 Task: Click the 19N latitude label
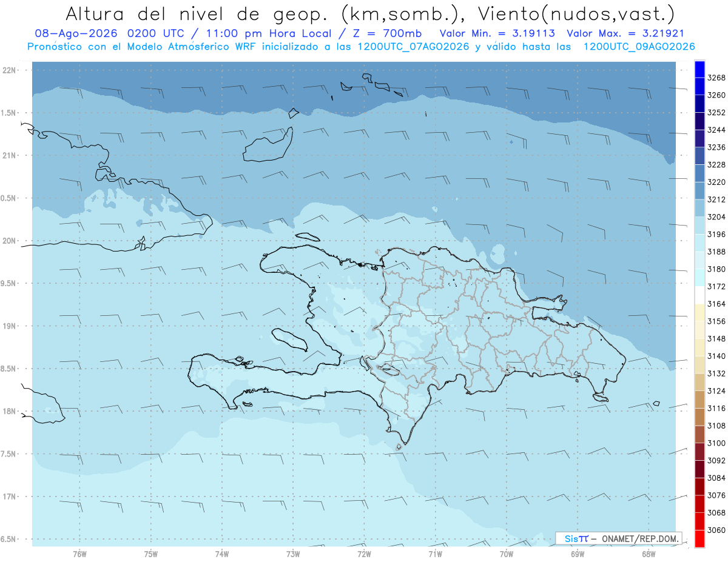coord(9,326)
